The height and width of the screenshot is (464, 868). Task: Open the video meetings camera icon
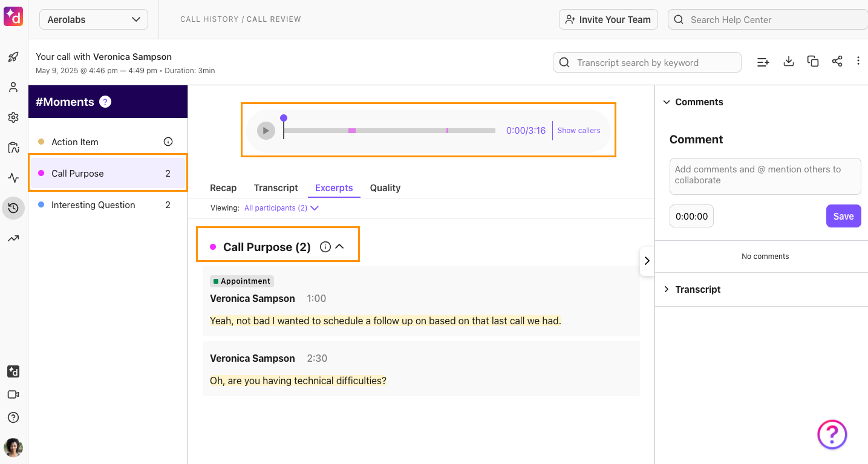(x=13, y=394)
